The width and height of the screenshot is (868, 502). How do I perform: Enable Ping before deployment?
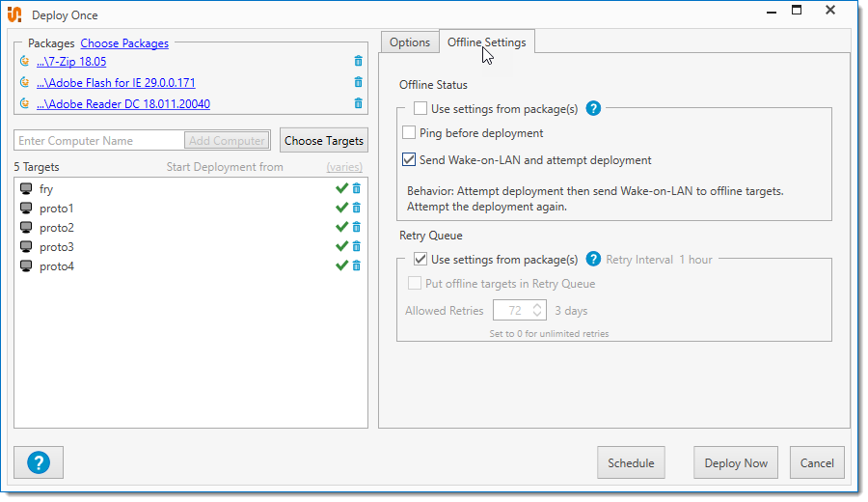point(410,133)
